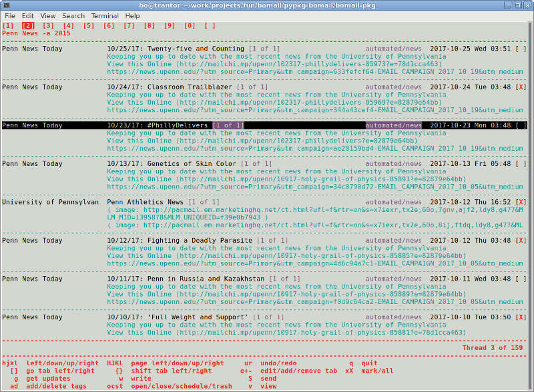This screenshot has height=392, width=534.
Task: Open the View menu
Action: point(47,15)
